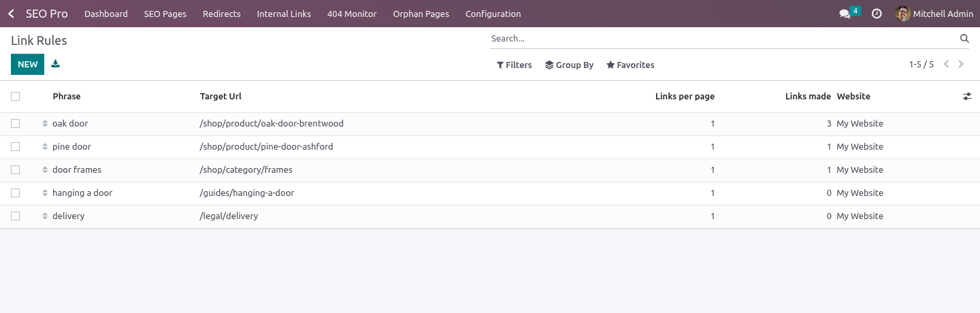Screen dimensions: 980x313
Task: Click the handle icon of the pine door row
Action: tap(45, 147)
